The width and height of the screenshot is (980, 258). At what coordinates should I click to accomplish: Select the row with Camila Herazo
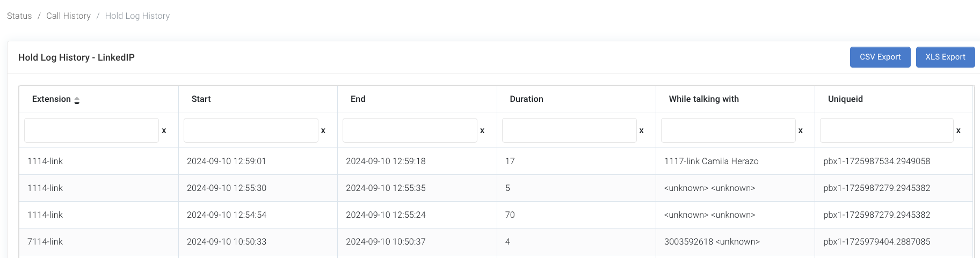(496, 161)
